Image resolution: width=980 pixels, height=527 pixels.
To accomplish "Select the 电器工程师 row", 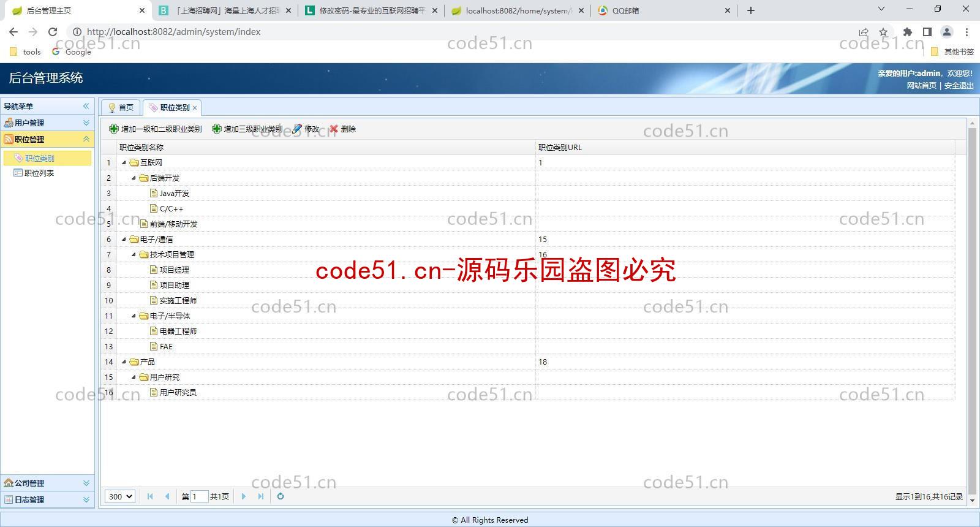I will point(528,331).
